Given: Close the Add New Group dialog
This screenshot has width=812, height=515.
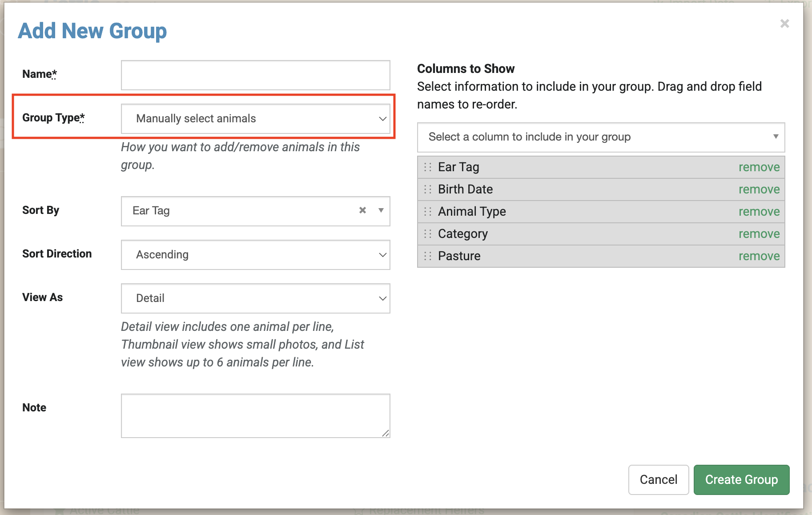Looking at the screenshot, I should tap(784, 24).
